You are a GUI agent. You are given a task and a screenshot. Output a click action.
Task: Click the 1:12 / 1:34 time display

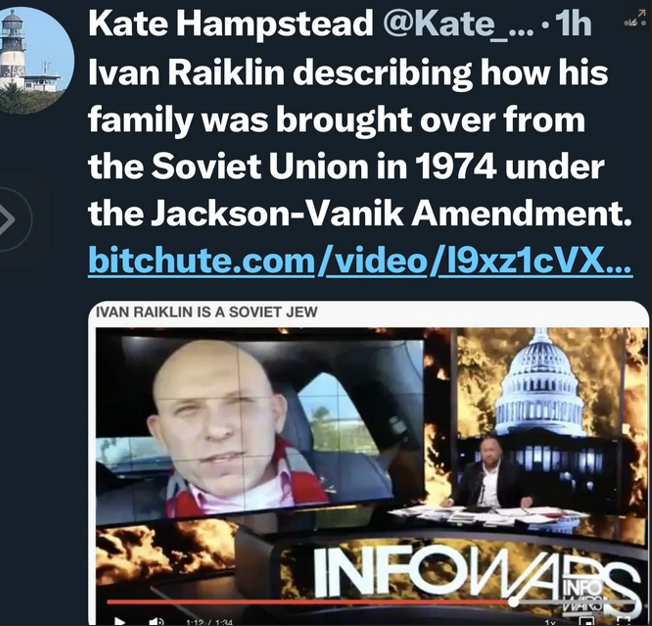pyautogui.click(x=210, y=623)
